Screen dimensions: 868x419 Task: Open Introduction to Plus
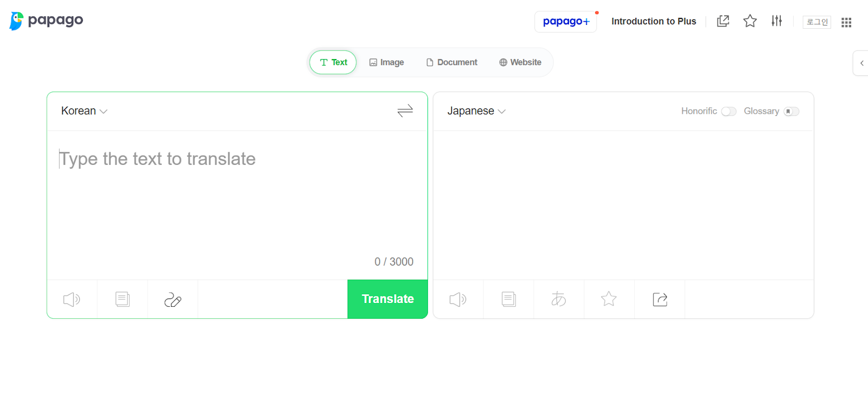(x=653, y=21)
